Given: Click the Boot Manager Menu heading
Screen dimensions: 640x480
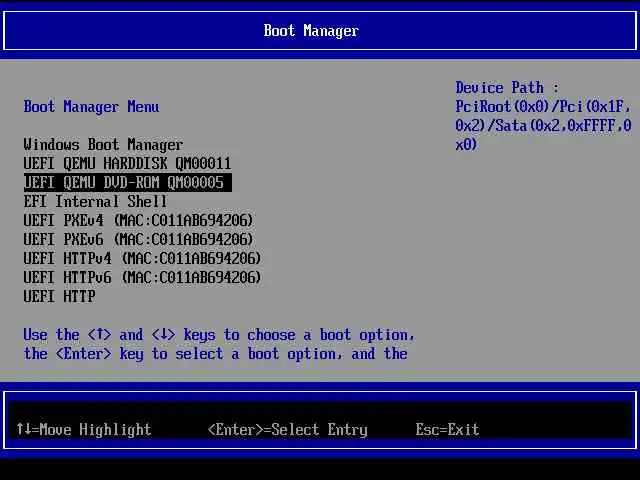Looking at the screenshot, I should (x=91, y=107).
